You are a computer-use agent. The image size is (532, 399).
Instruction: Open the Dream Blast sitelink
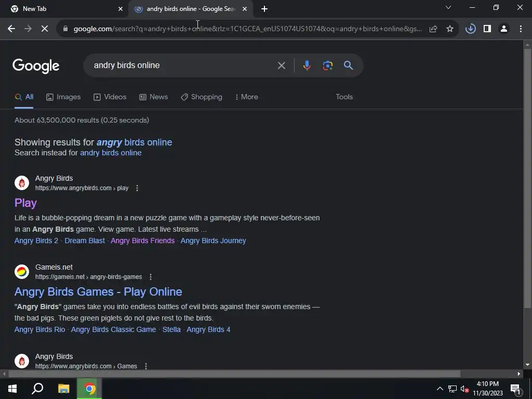coord(85,241)
